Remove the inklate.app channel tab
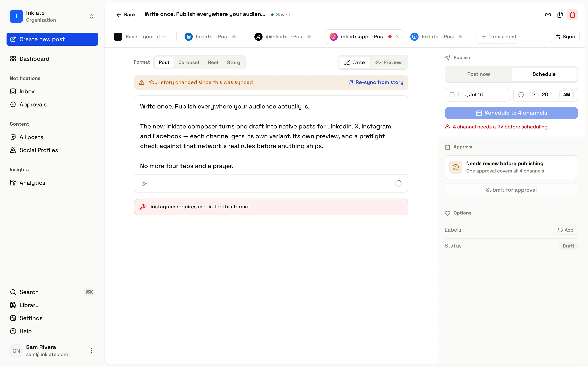The width and height of the screenshot is (588, 367). pos(398,37)
